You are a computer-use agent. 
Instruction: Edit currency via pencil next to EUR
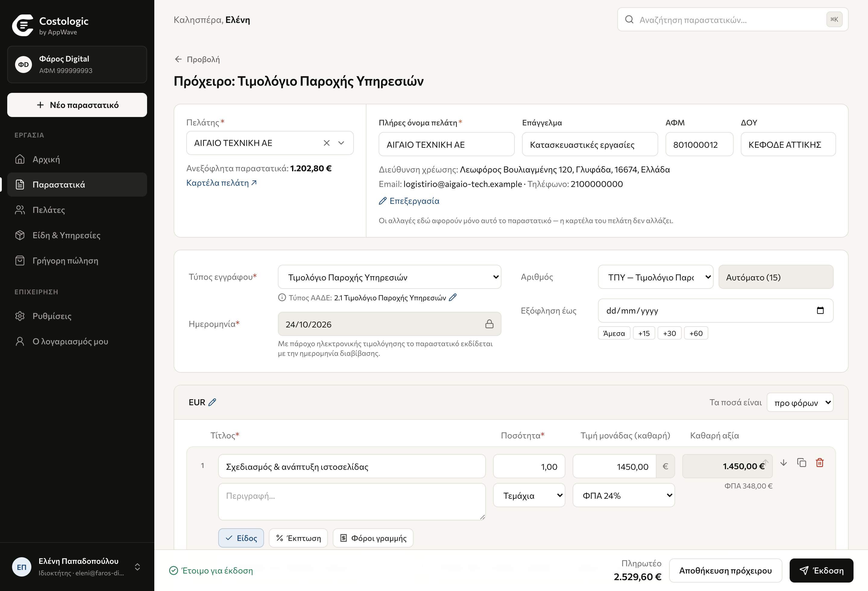point(212,402)
